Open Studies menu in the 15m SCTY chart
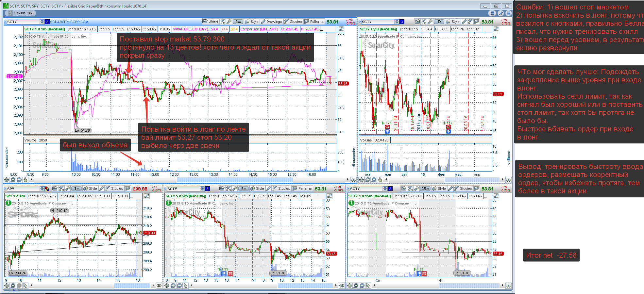The width and height of the screenshot is (644, 294). coord(463,188)
